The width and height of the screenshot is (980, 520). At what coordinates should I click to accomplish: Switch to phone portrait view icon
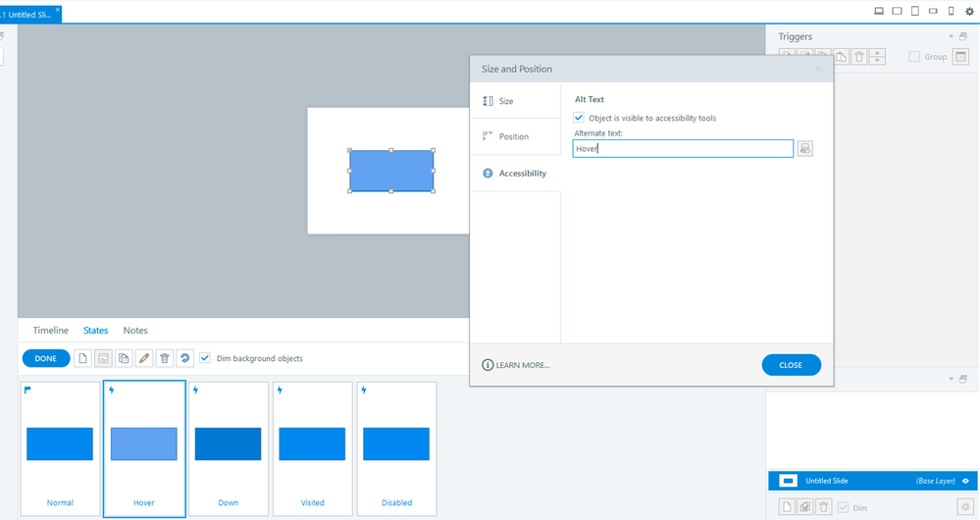(x=952, y=11)
